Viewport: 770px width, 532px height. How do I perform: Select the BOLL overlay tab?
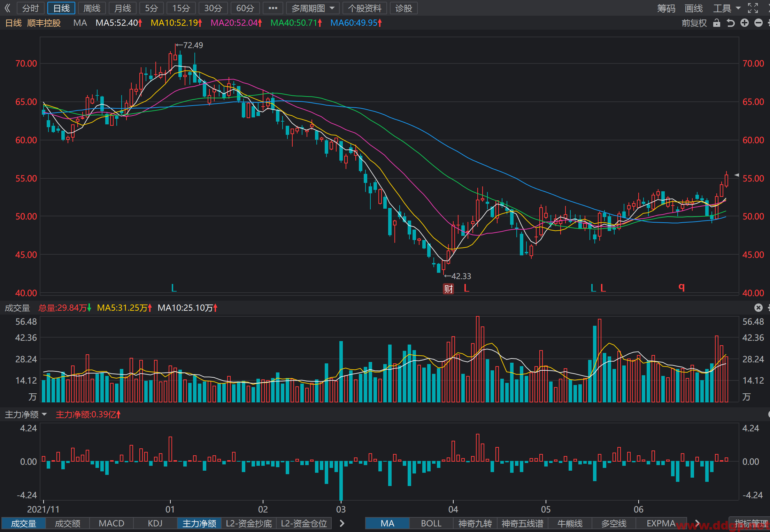click(x=431, y=523)
